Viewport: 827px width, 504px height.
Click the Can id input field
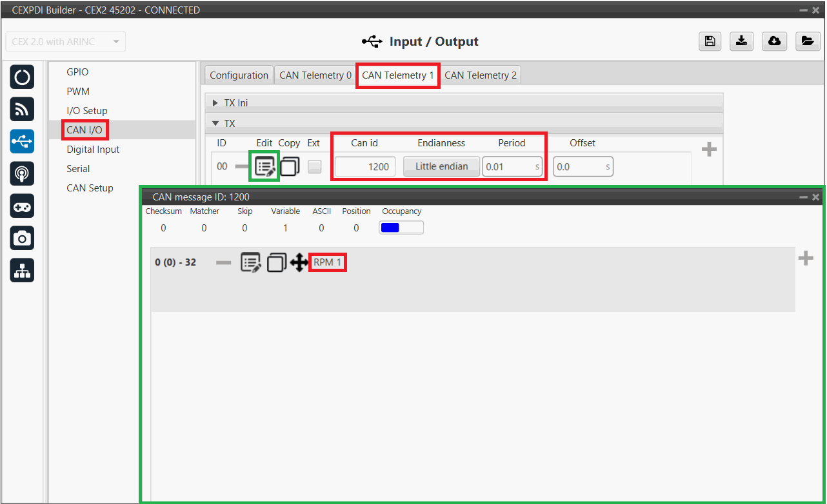pos(364,167)
